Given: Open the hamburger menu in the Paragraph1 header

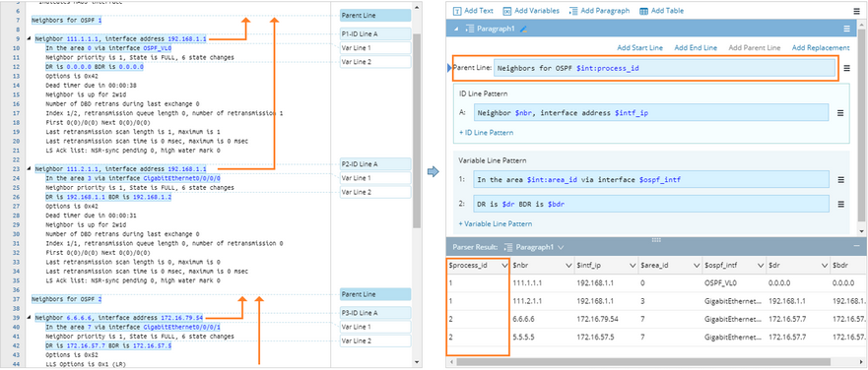Looking at the screenshot, I should click(x=846, y=29).
